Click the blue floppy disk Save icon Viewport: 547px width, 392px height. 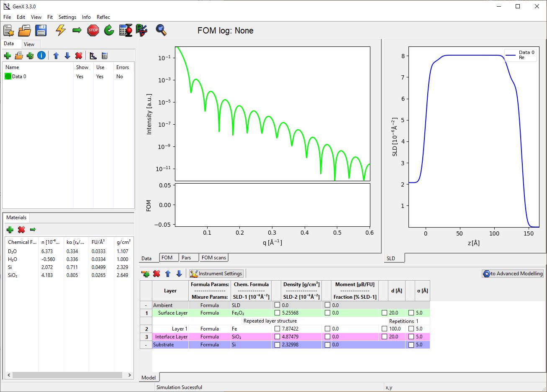click(x=41, y=30)
